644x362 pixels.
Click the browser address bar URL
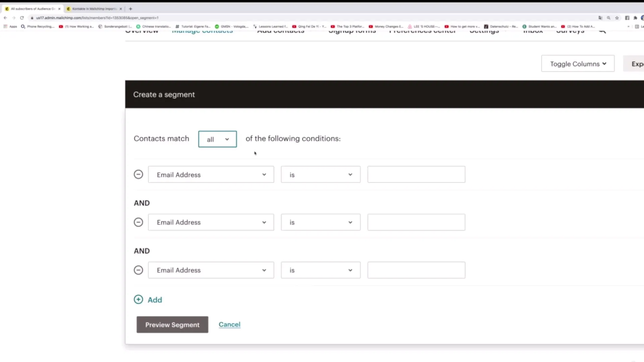point(97,18)
